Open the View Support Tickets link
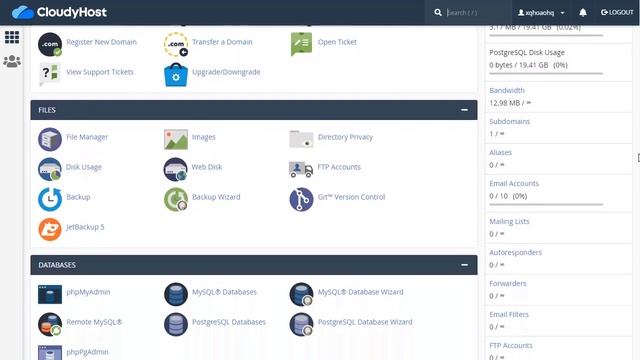This screenshot has height=360, width=640. tap(100, 72)
